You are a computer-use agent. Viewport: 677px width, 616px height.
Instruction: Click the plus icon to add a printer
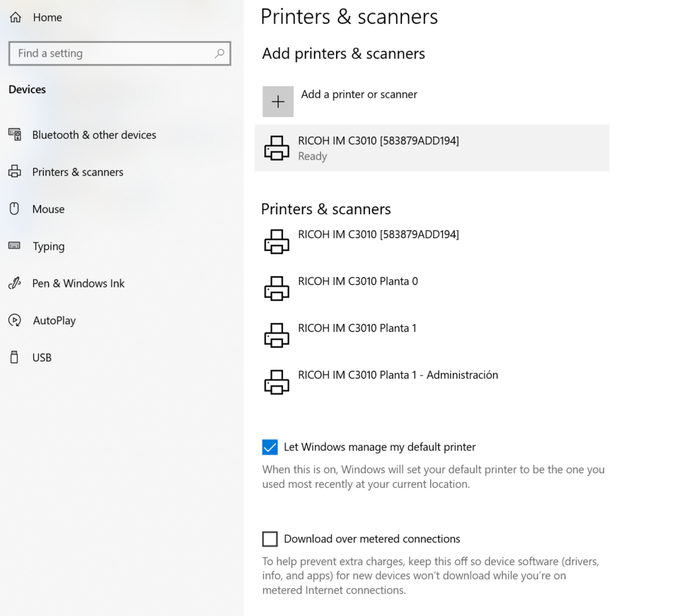pos(278,102)
